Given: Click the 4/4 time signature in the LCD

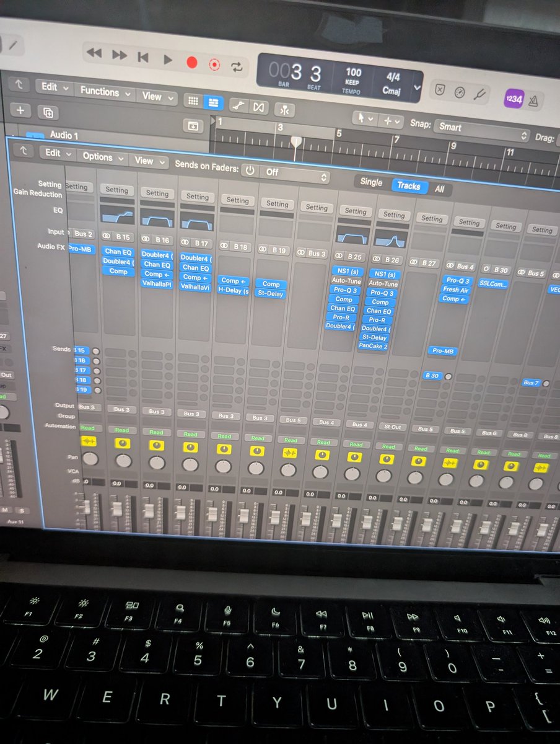Looking at the screenshot, I should click(x=393, y=77).
